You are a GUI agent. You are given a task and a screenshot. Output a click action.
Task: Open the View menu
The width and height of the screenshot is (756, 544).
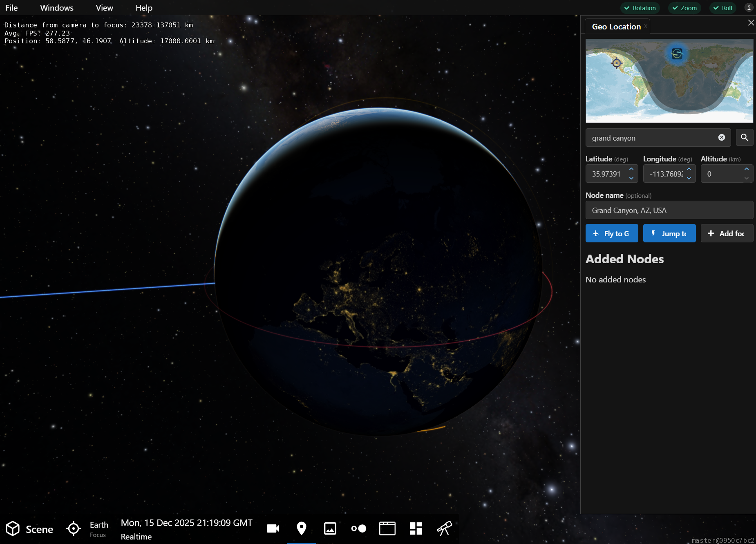tap(104, 8)
